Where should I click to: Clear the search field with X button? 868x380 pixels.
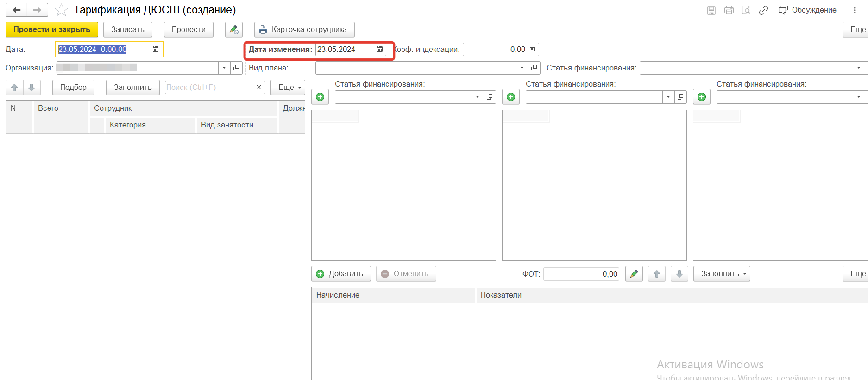[x=259, y=87]
